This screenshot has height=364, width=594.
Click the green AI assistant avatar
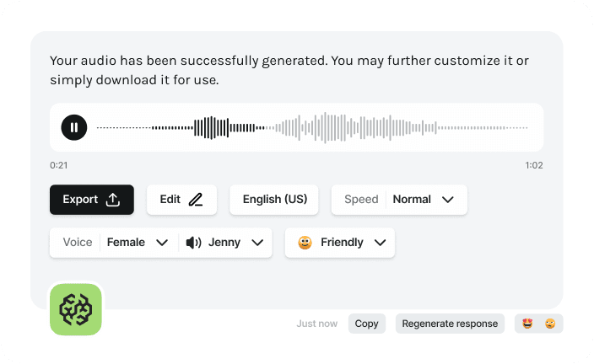[76, 309]
